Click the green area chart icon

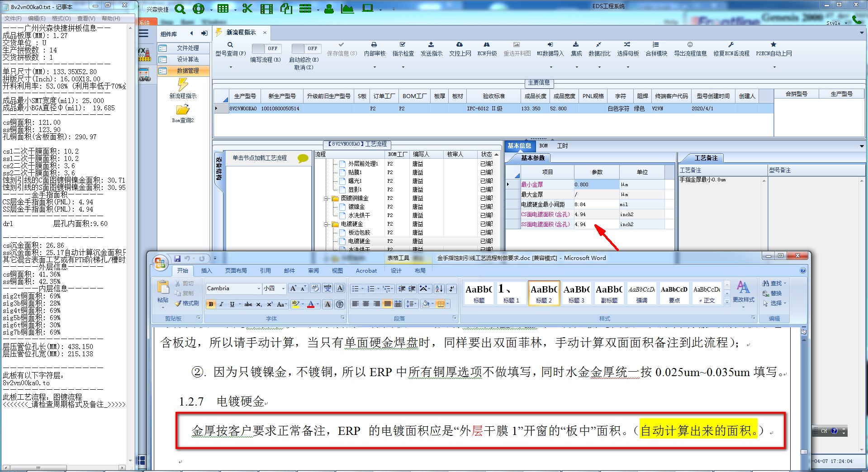(347, 9)
